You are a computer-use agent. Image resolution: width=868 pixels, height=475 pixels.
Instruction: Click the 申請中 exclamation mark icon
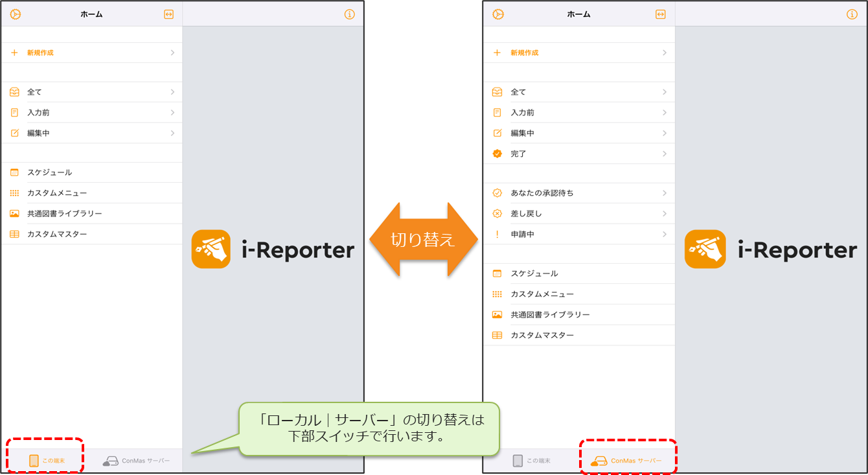(x=497, y=234)
